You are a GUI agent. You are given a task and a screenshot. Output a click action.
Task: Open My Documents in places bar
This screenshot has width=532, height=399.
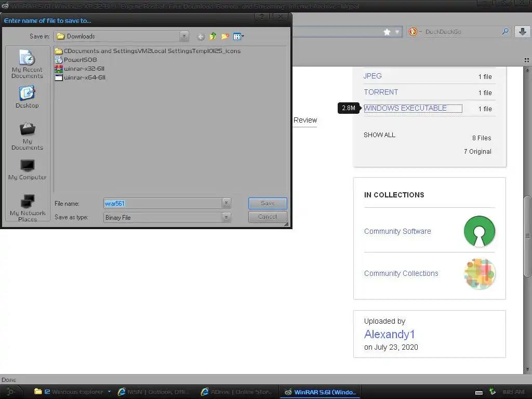point(27,136)
